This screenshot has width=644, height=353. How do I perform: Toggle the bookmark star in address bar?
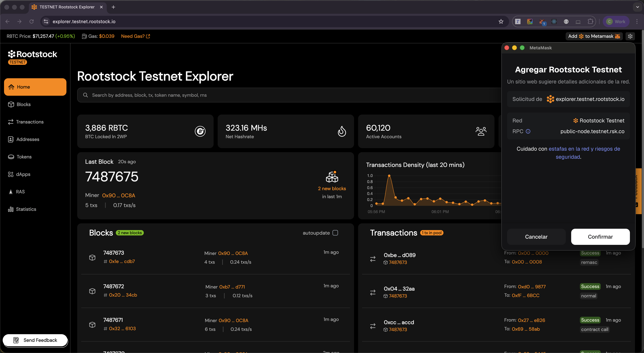pyautogui.click(x=501, y=21)
